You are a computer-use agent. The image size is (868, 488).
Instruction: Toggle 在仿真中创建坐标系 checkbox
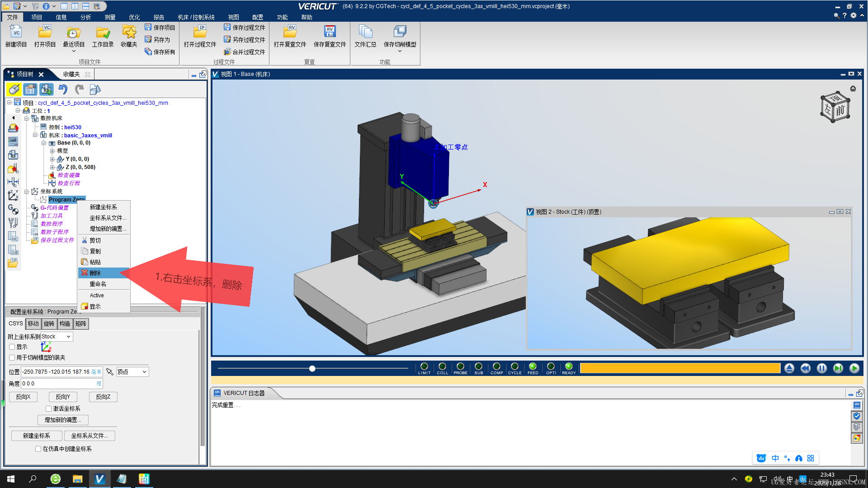click(38, 449)
